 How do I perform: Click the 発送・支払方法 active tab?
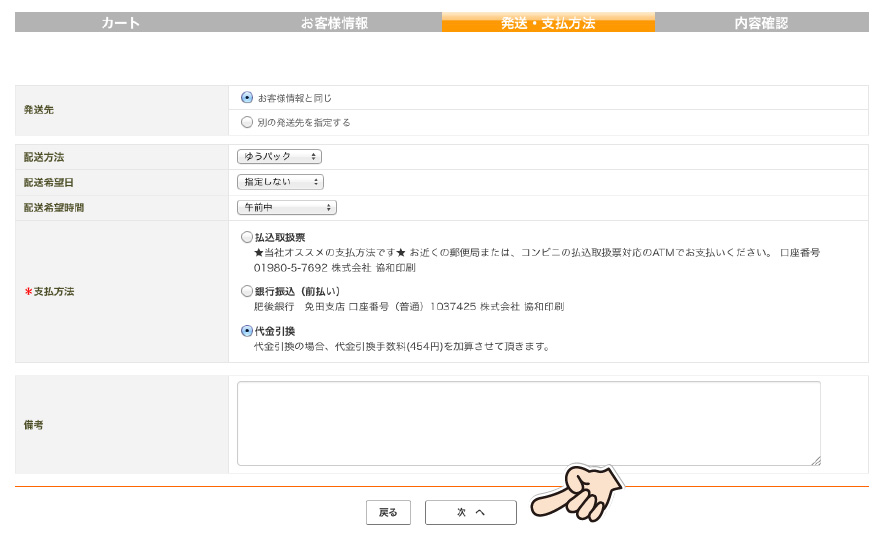548,22
